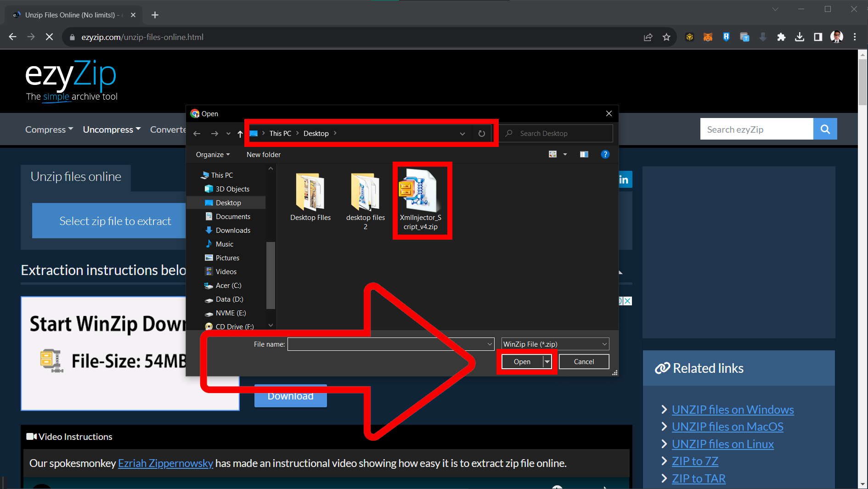The width and height of the screenshot is (868, 489).
Task: Expand the File name history dropdown
Action: 490,344
